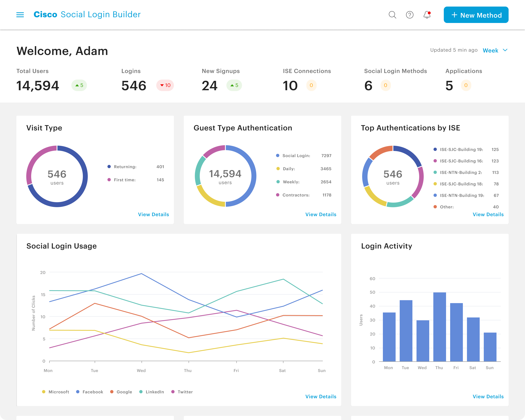The height and width of the screenshot is (420, 525).
Task: Click the Total Users up 5 badge
Action: 79,86
